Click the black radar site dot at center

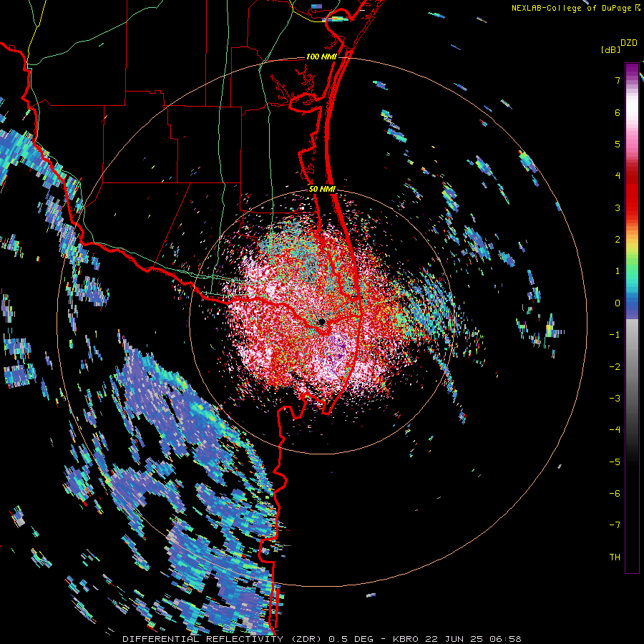point(322,321)
